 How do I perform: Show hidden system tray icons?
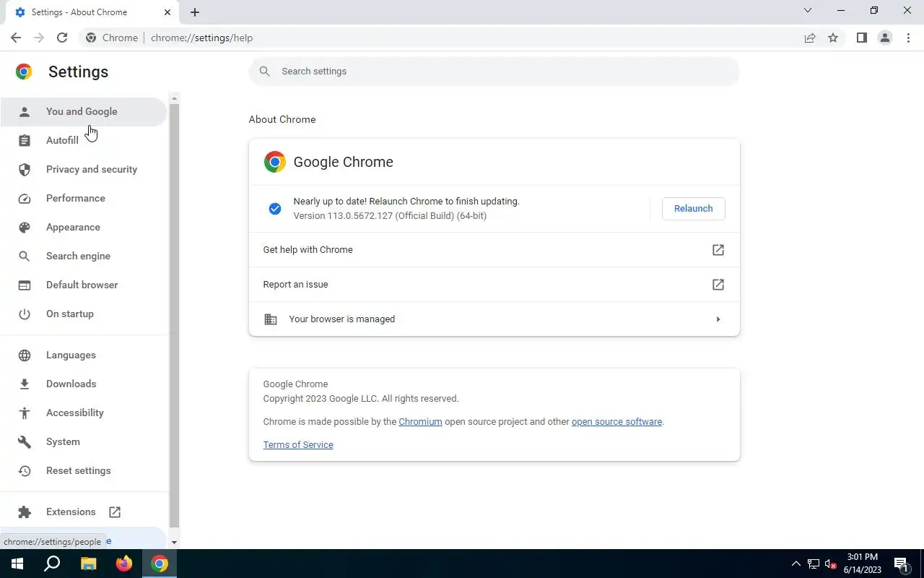796,564
